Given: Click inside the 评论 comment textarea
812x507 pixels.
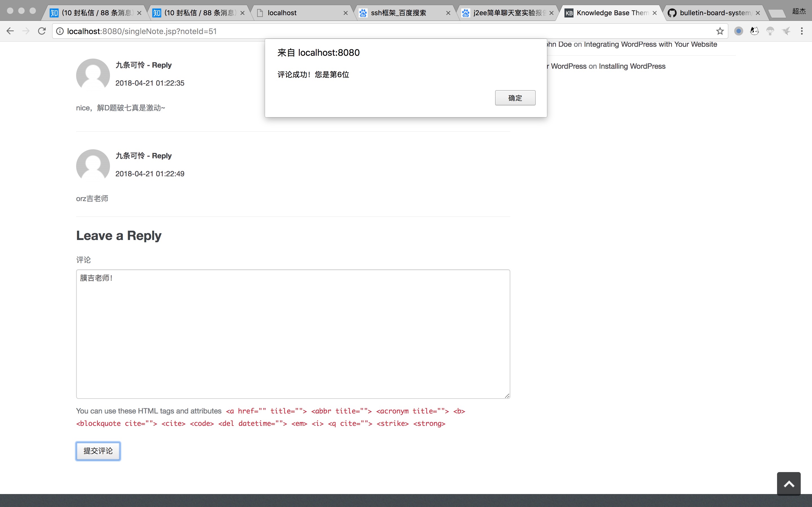Looking at the screenshot, I should pyautogui.click(x=293, y=334).
